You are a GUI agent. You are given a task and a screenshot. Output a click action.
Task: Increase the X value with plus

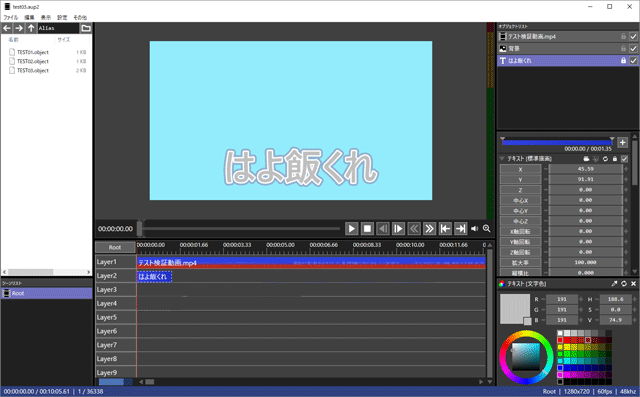click(626, 169)
